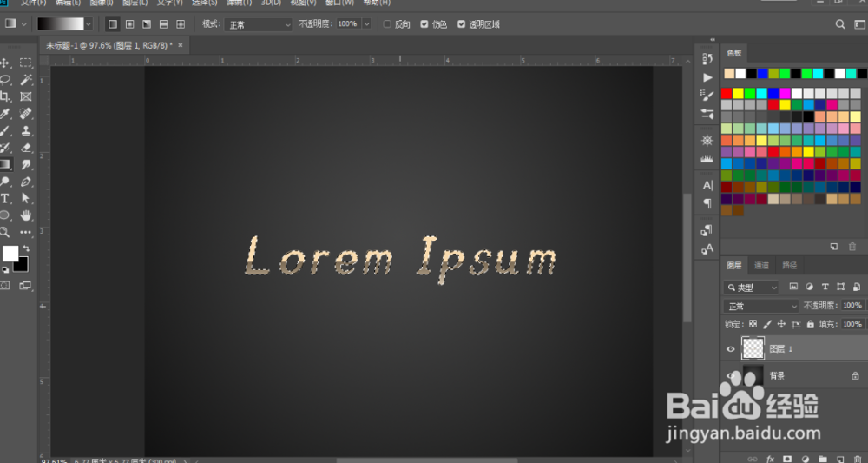Select the Eraser tool
This screenshot has width=868, height=463.
(x=25, y=148)
